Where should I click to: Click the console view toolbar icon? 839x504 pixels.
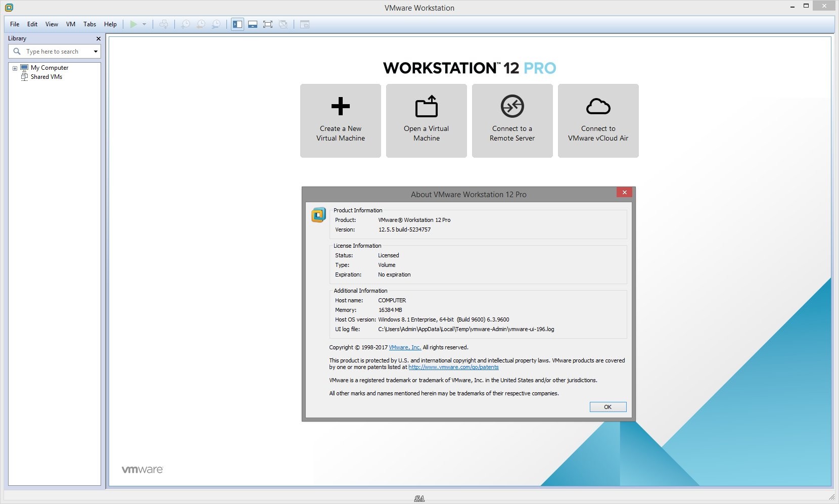tap(304, 24)
